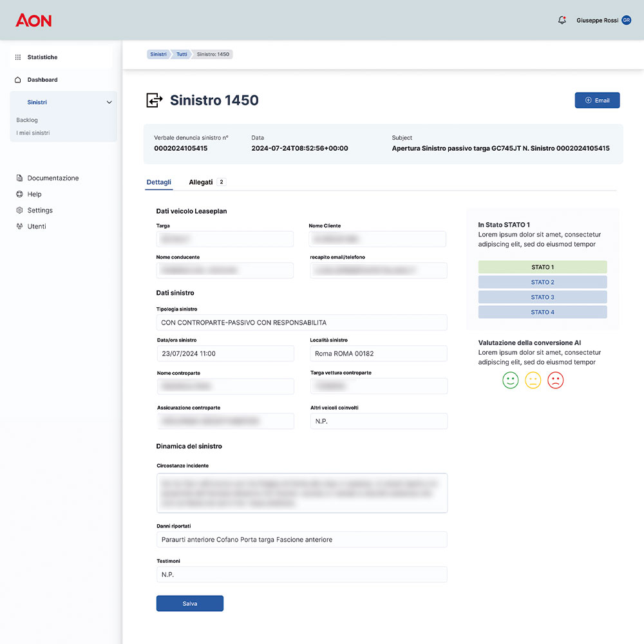Click the GR user avatar

626,21
